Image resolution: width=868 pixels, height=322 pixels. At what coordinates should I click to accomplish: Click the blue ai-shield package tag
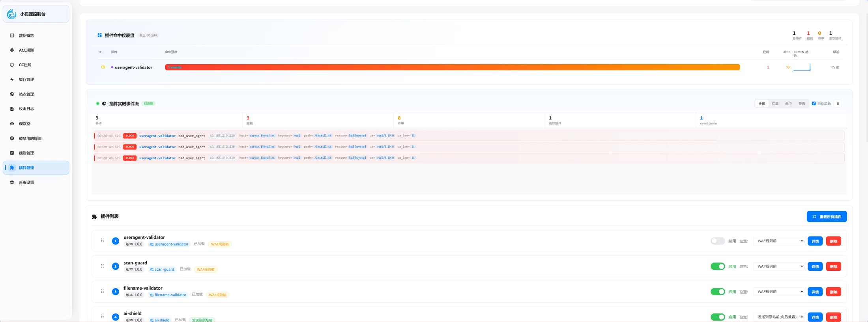160,320
